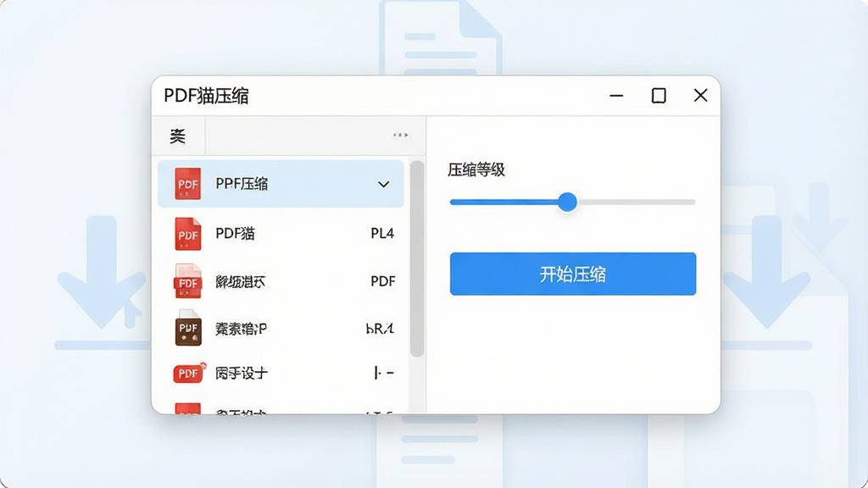Click the 压缩等级 label

click(x=476, y=169)
